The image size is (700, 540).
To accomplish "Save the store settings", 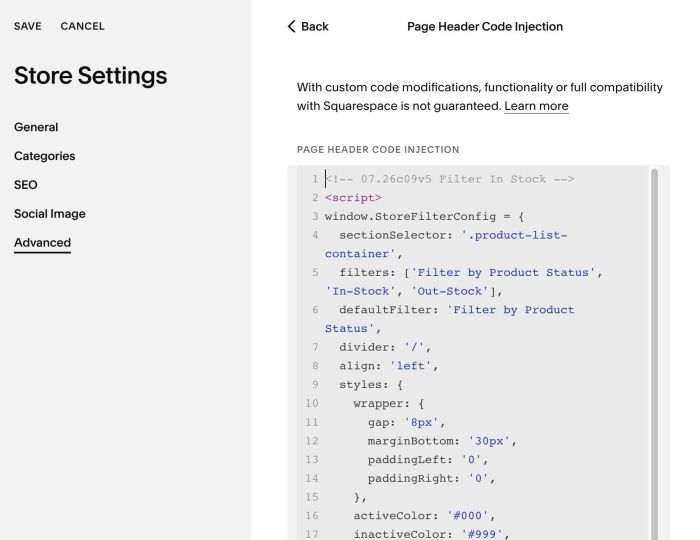I will coord(28,26).
